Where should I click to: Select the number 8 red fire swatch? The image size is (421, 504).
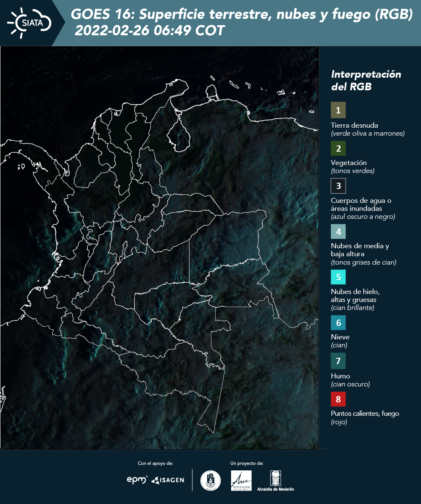338,398
